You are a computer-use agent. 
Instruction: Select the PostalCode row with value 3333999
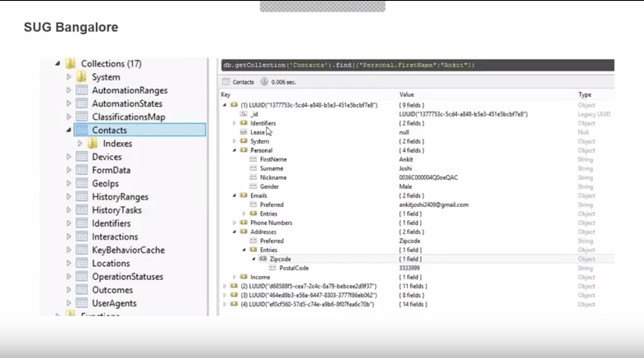294,268
